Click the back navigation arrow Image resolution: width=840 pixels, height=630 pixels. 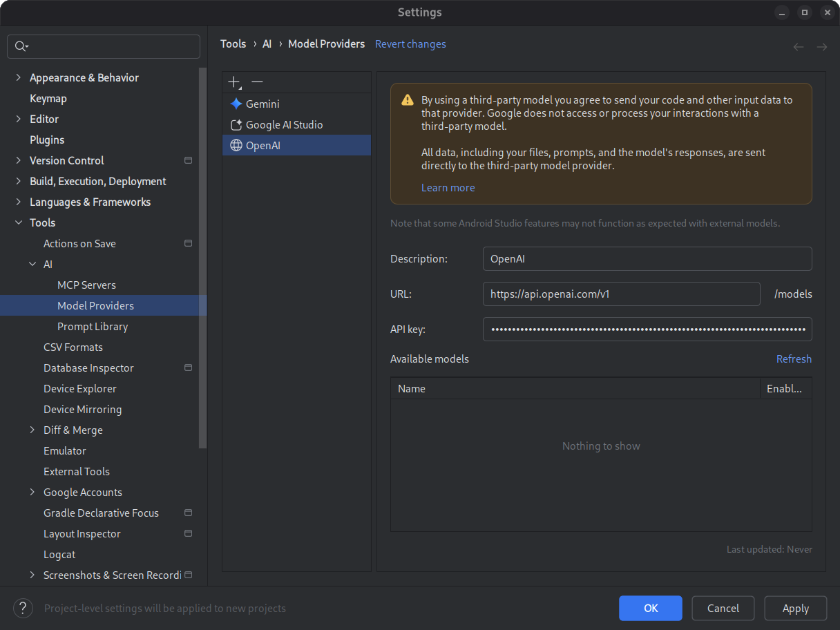click(799, 46)
